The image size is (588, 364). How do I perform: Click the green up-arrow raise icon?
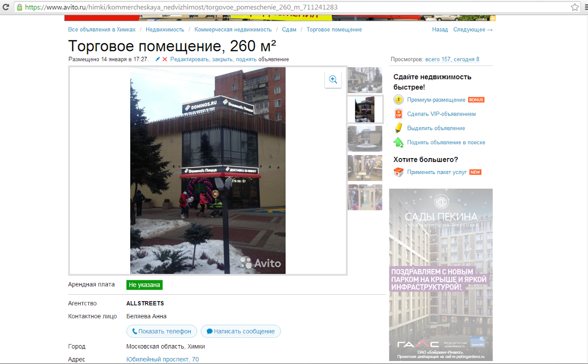(398, 142)
